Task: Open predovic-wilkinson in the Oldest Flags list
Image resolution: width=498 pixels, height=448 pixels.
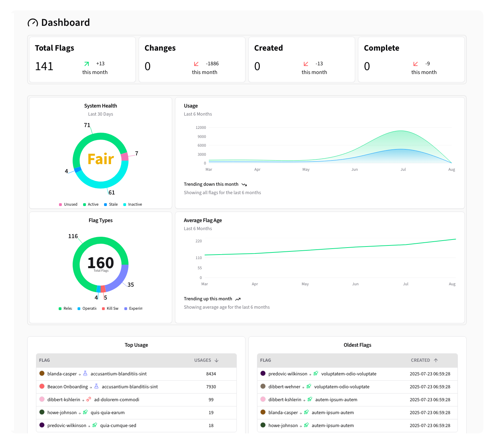Action: [288, 374]
